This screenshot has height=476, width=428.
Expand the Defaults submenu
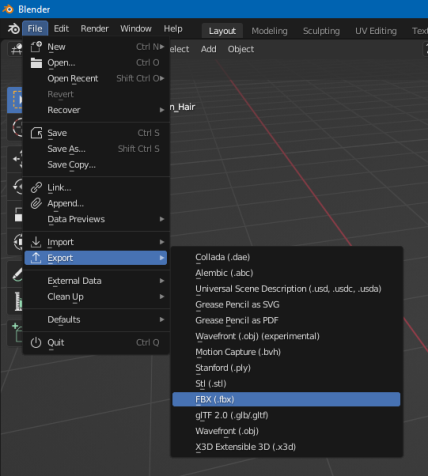(x=96, y=320)
